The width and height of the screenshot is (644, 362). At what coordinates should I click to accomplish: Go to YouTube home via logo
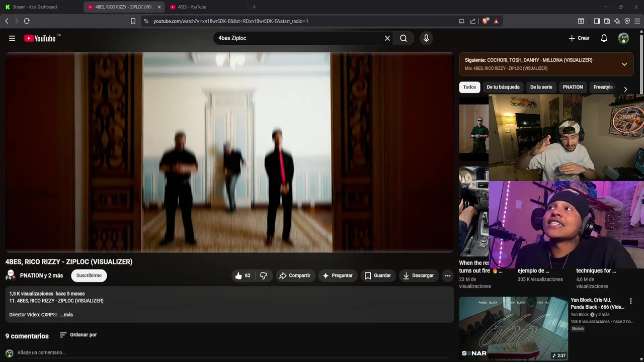40,38
